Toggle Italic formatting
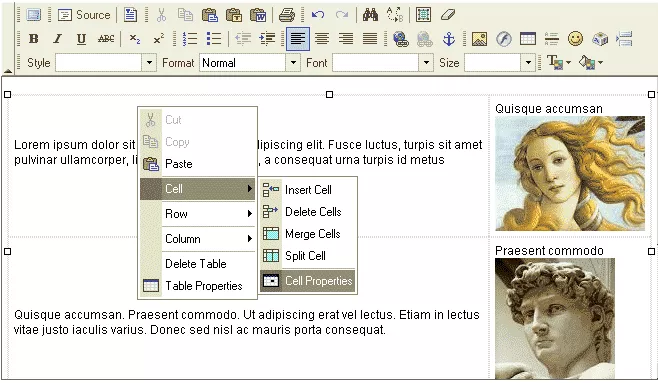 point(57,39)
